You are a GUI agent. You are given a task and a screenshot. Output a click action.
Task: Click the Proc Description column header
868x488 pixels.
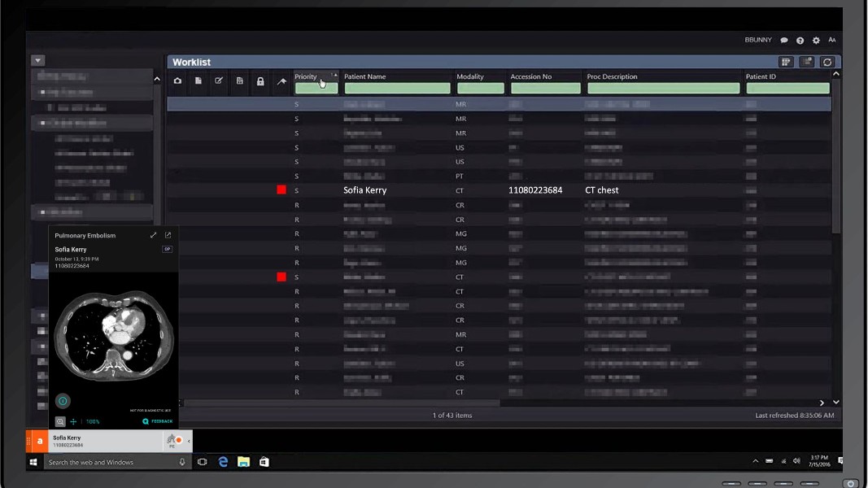tap(612, 76)
